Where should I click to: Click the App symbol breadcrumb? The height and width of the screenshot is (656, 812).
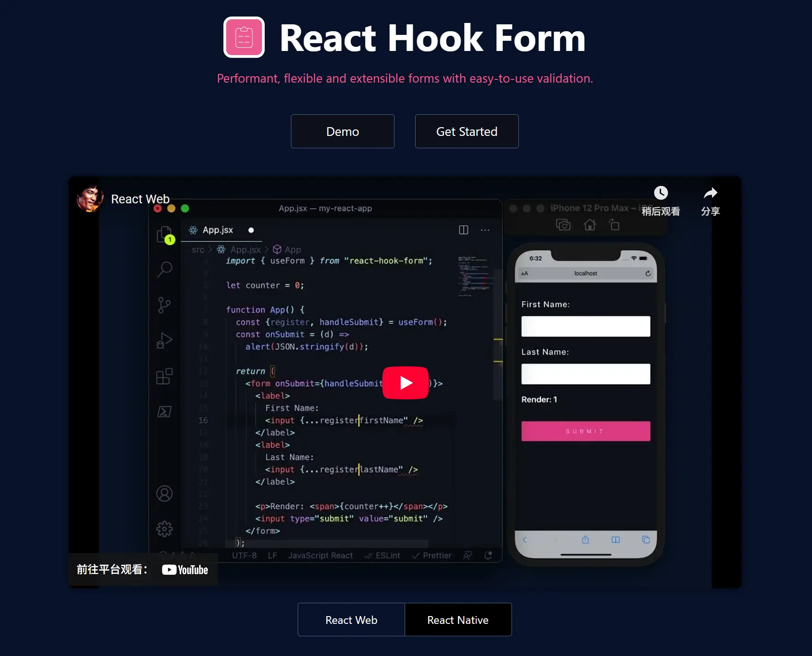click(x=287, y=250)
